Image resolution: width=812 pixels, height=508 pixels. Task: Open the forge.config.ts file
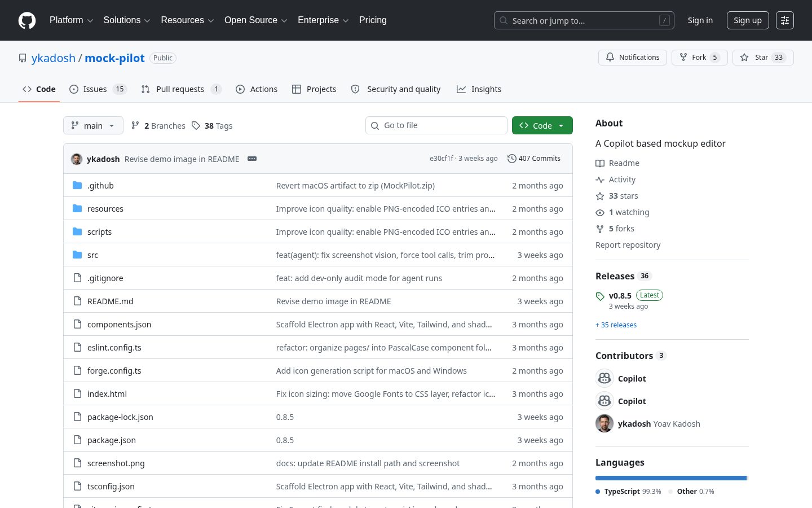click(114, 371)
